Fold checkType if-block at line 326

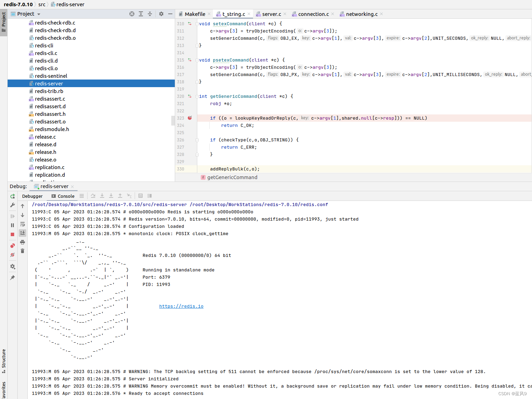197,140
